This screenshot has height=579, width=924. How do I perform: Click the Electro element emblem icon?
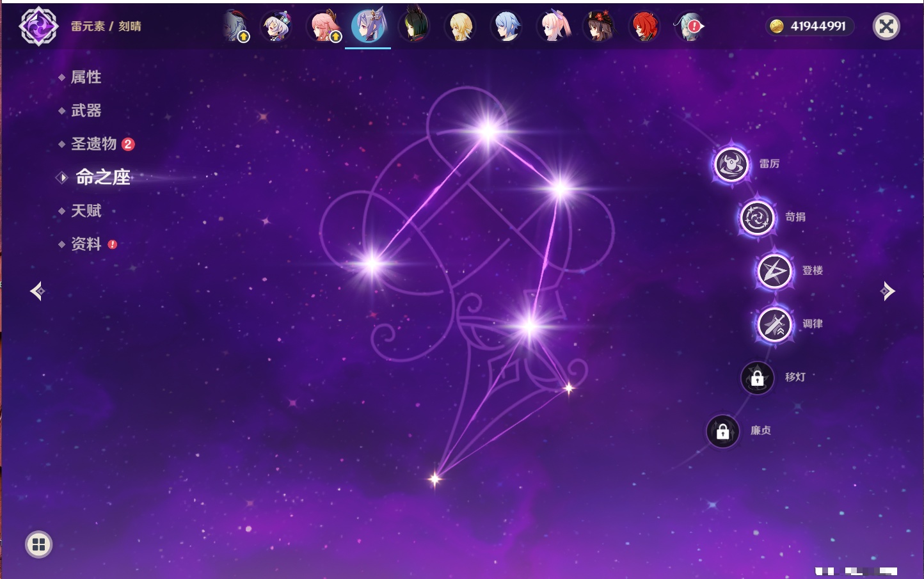[38, 26]
